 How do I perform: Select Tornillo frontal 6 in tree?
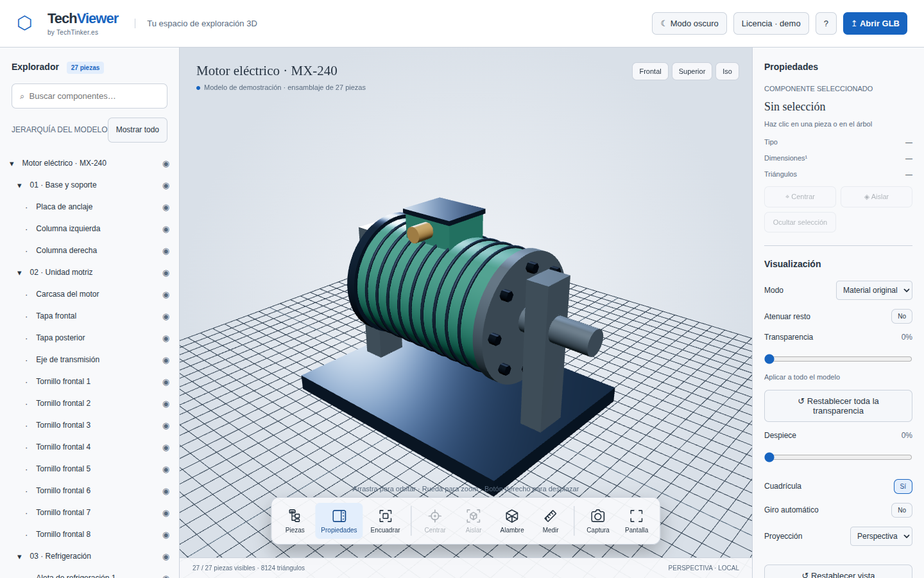(x=63, y=491)
